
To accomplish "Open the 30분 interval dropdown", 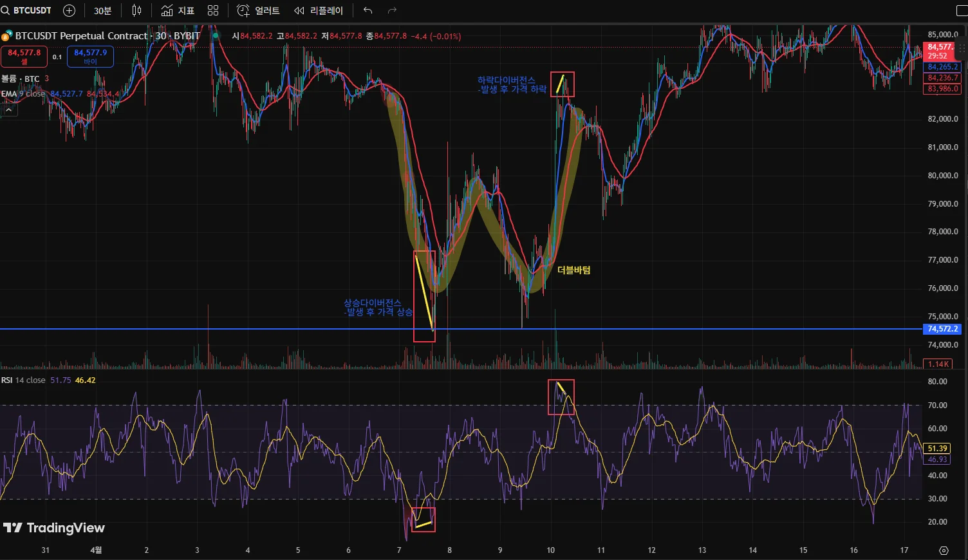I will click(x=102, y=10).
